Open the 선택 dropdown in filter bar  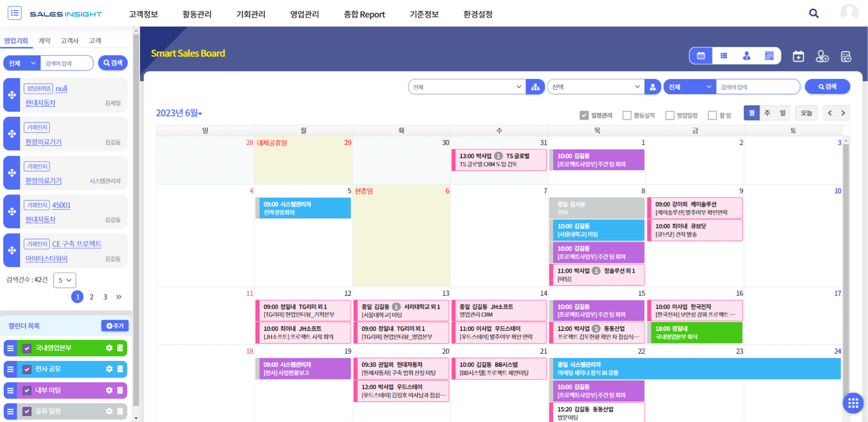pos(596,87)
